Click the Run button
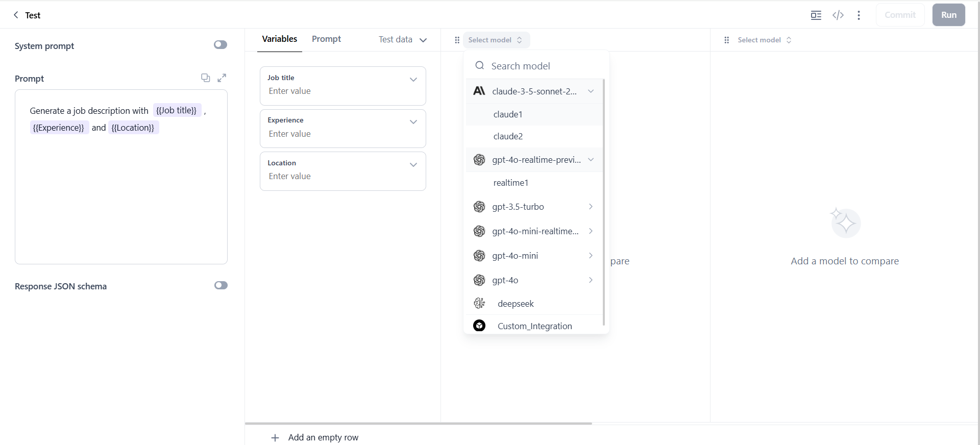Viewport: 980px width, 445px height. [x=948, y=15]
